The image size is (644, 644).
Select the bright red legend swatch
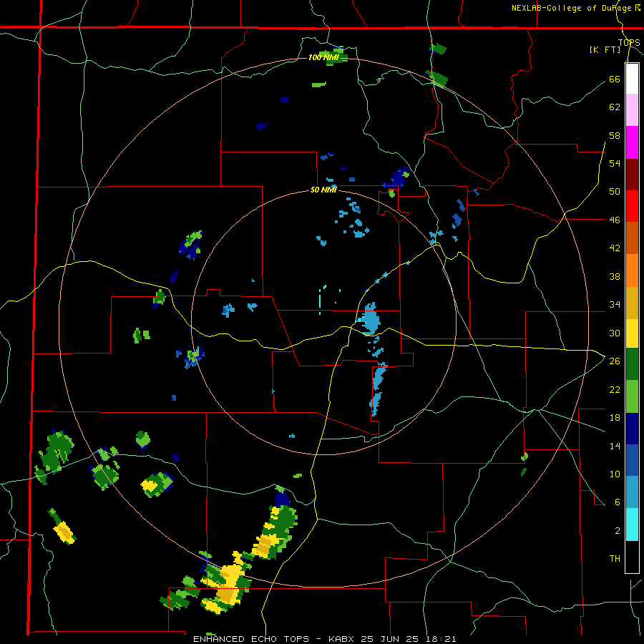(632, 206)
